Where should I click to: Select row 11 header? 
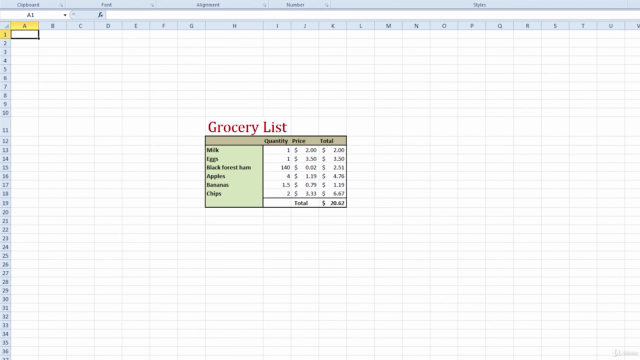point(5,127)
